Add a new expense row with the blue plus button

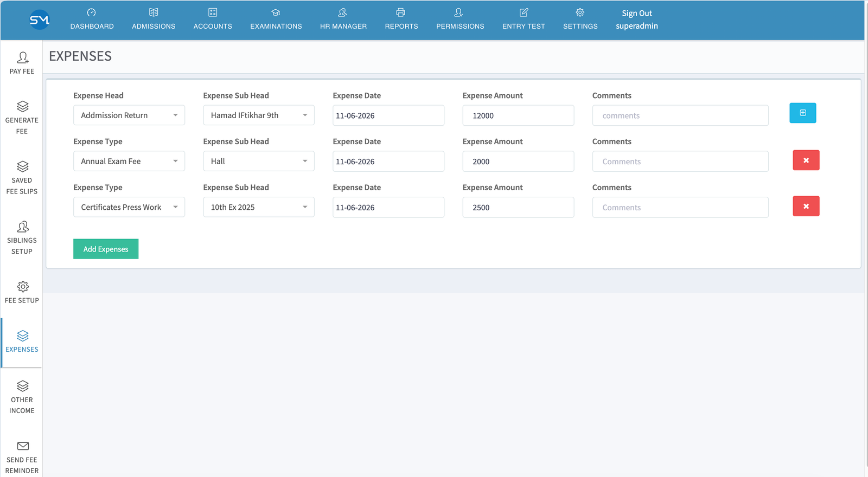(x=802, y=113)
